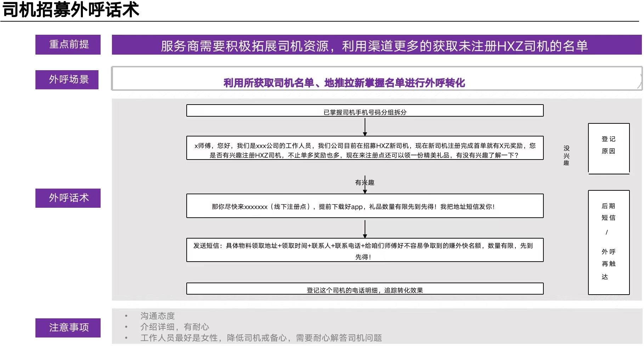This screenshot has width=644, height=346.
Task: Select the flowchart box 已掌握司机手机号码分组拆分
Action: [365, 111]
